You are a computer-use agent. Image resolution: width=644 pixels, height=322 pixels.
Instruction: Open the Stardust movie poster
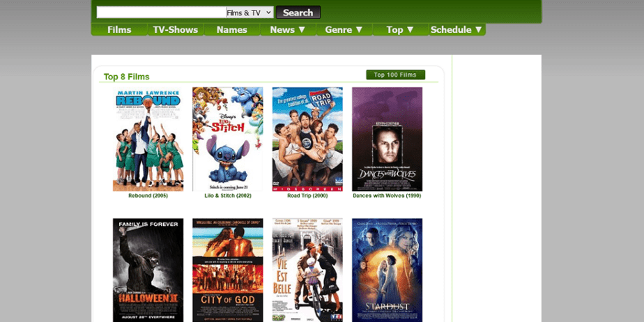[388, 270]
